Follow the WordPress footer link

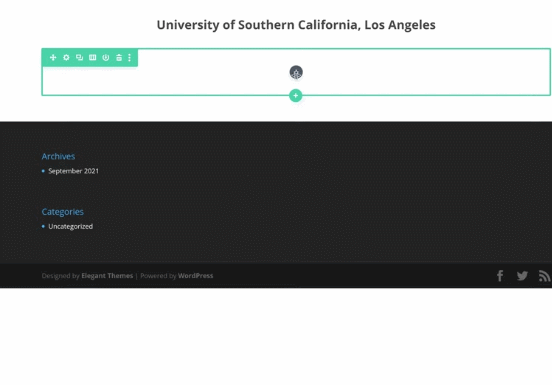(x=195, y=276)
